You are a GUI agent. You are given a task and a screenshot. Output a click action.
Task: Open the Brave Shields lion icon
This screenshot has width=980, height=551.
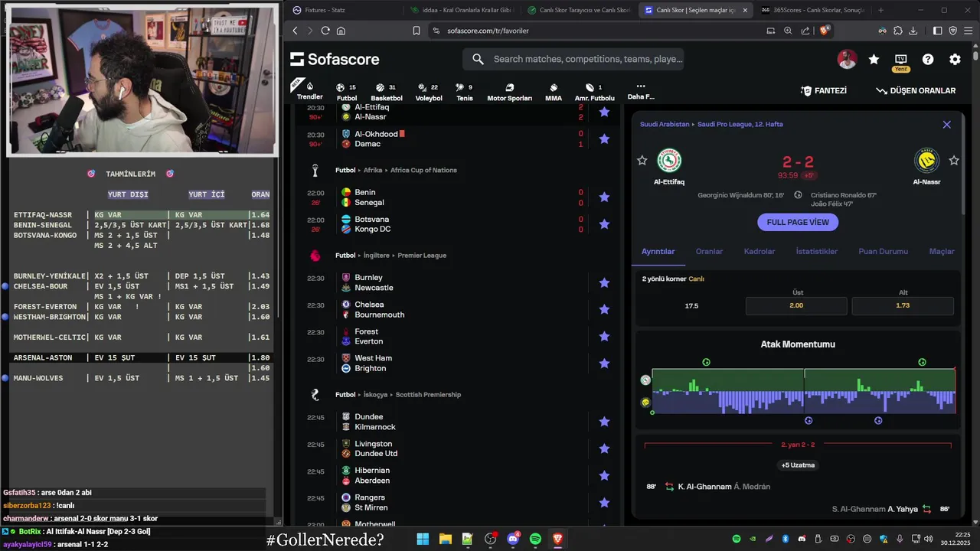(825, 31)
